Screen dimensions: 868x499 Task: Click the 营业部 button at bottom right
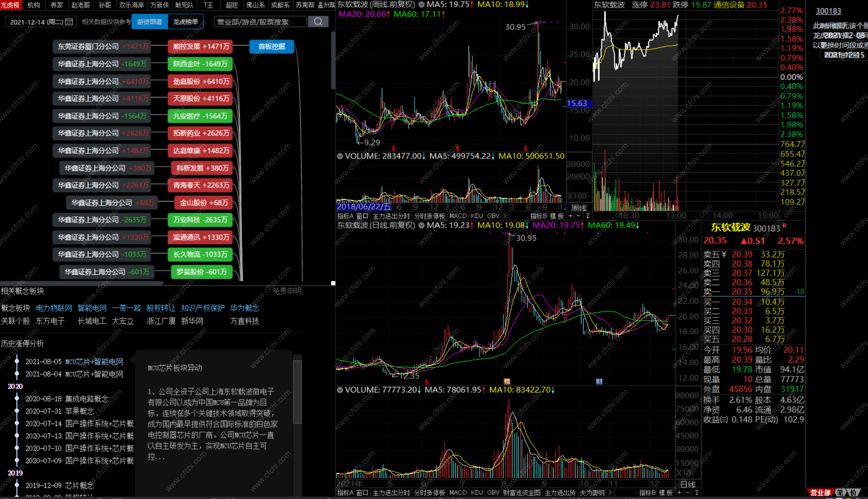click(820, 492)
